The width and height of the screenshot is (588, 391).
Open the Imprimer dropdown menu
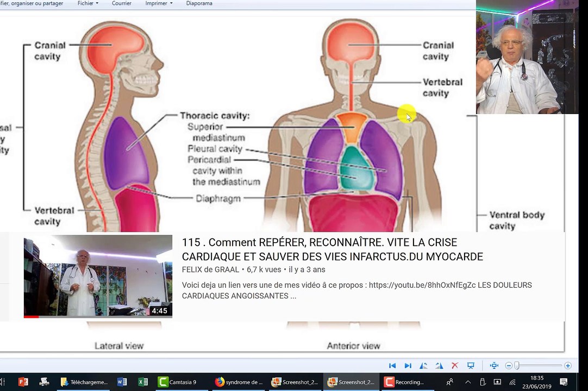click(159, 3)
